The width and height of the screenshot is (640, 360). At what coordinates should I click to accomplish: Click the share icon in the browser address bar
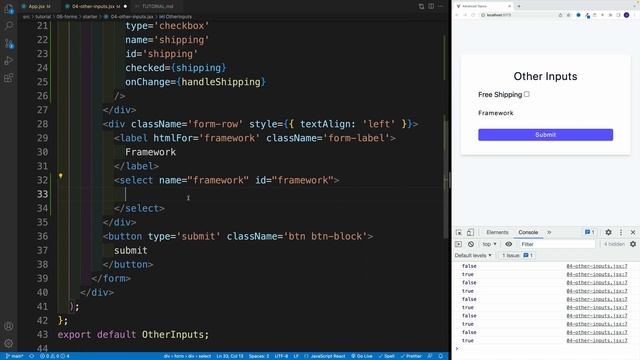point(560,15)
